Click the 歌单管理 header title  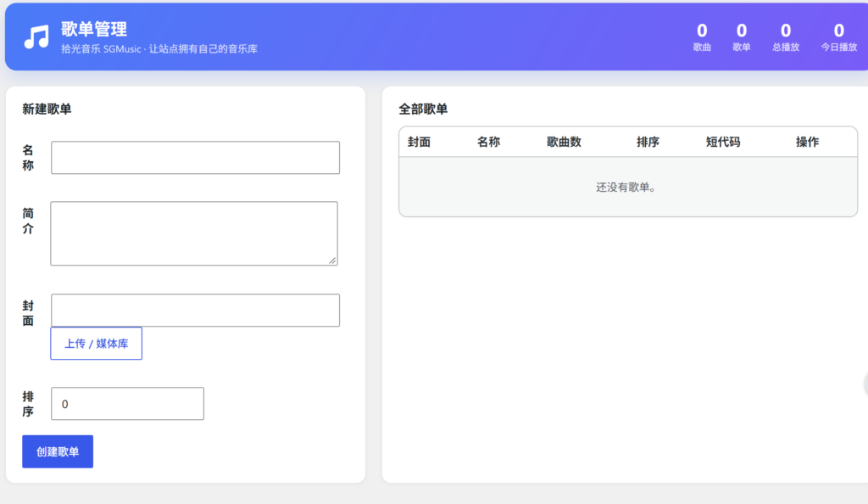tap(94, 29)
